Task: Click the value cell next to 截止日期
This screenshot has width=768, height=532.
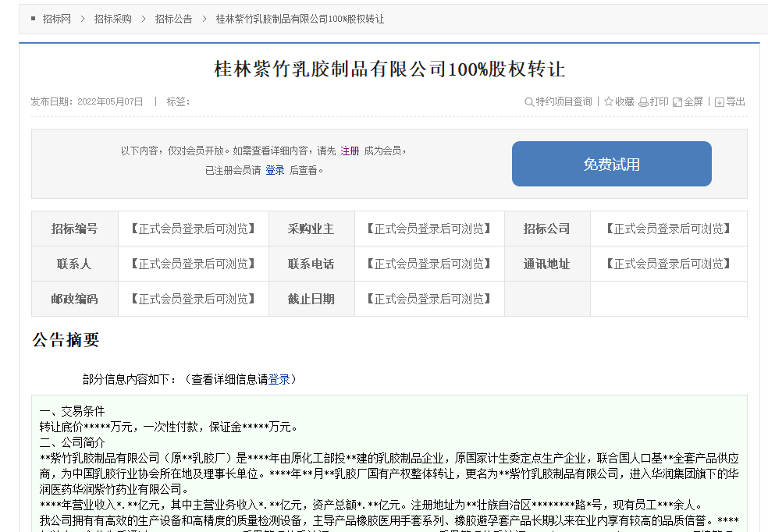Action: (429, 299)
